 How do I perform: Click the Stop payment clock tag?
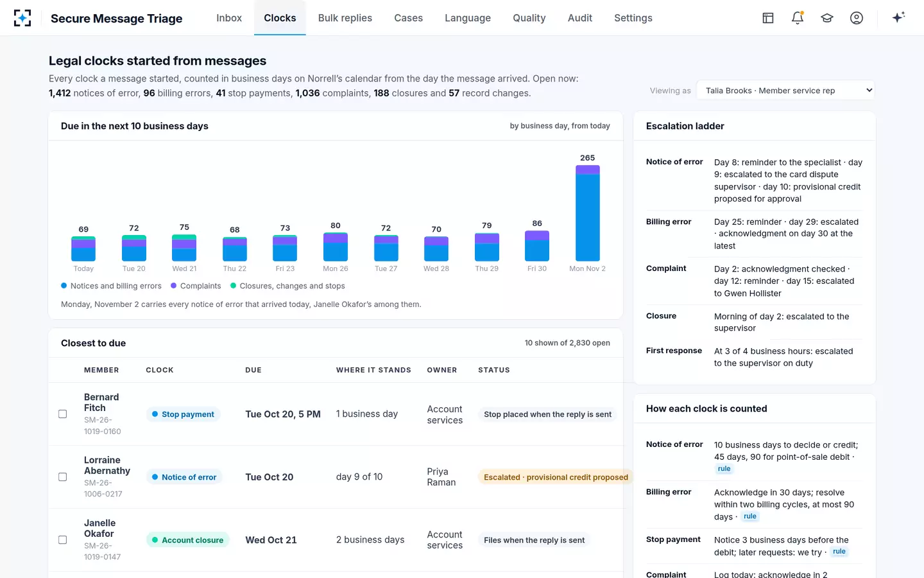(183, 414)
